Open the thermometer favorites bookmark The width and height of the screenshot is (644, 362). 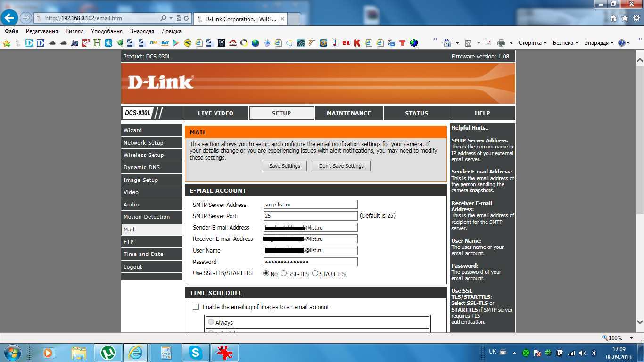pyautogui.click(x=334, y=43)
